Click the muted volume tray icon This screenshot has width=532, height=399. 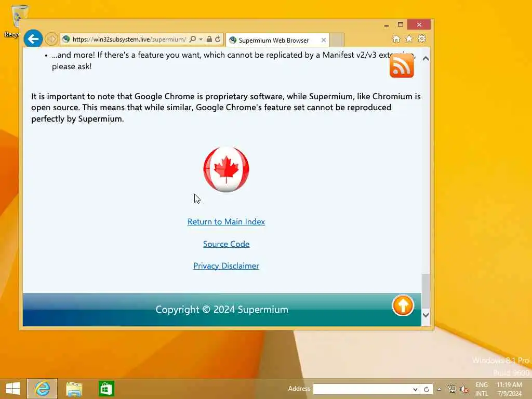[464, 389]
